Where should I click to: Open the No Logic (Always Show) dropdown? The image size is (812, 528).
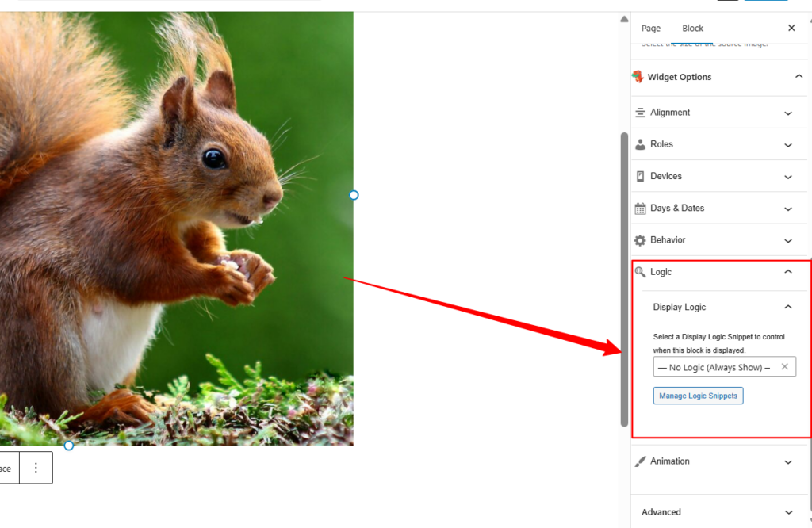click(x=714, y=367)
